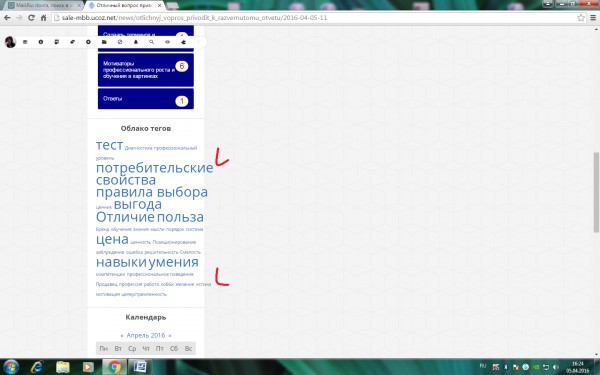600x375 pixels.
Task: Open the search magnifier in admin bar
Action: (152, 42)
